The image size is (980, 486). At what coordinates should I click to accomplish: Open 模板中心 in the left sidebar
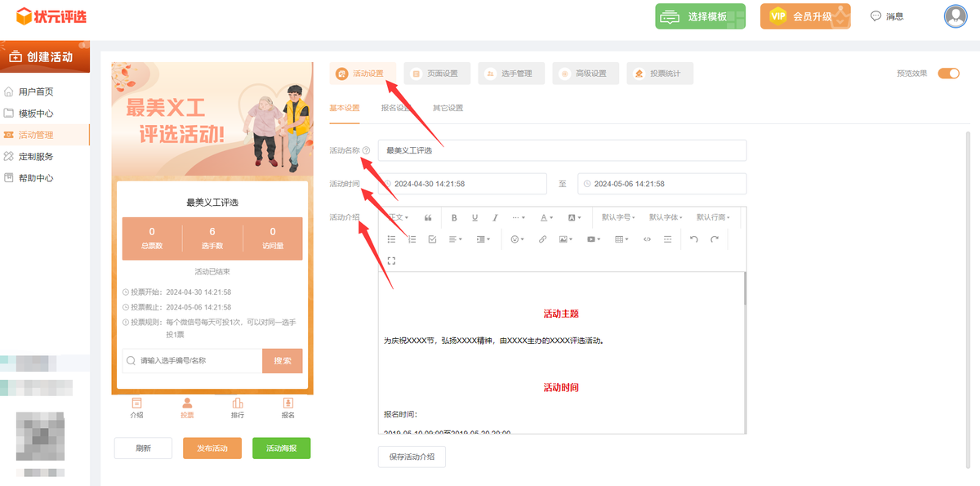pyautogui.click(x=36, y=114)
